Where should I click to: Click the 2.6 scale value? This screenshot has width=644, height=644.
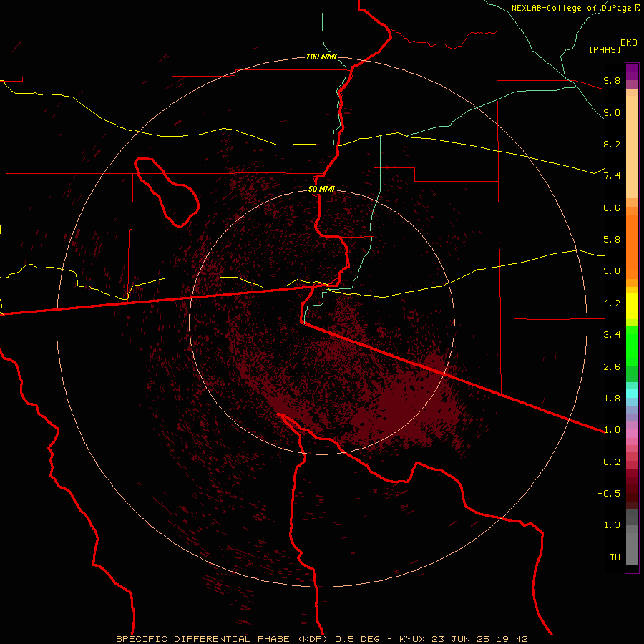[612, 367]
